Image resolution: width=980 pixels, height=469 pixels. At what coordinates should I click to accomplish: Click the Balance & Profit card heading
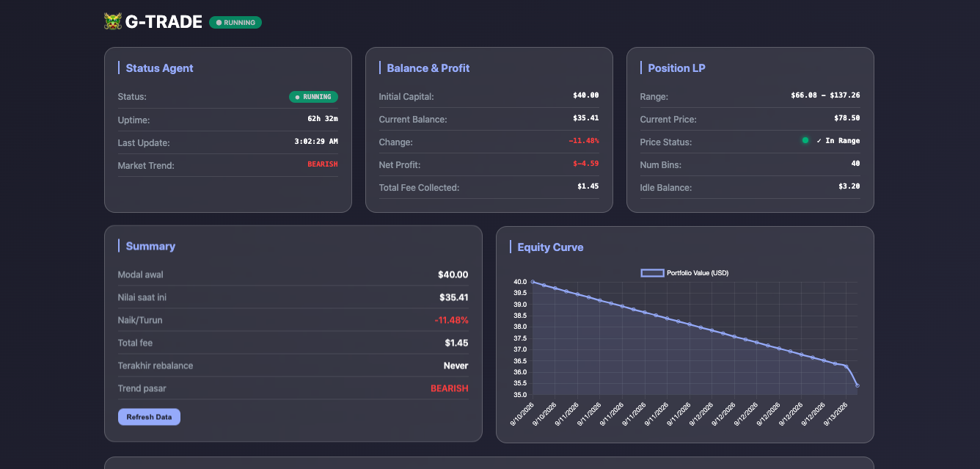428,68
